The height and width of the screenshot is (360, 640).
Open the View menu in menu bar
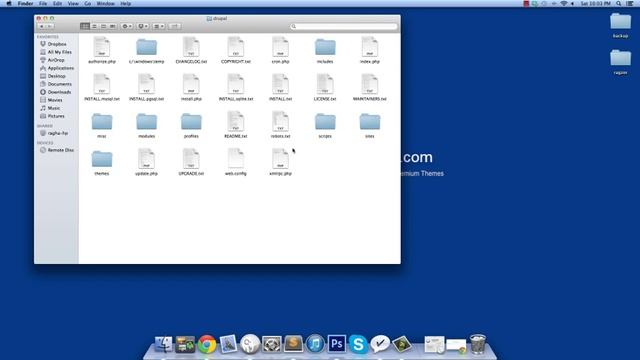(73, 3)
